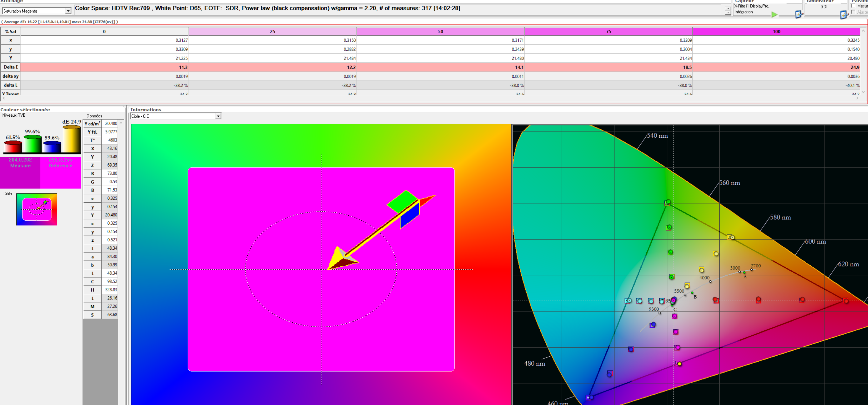The width and height of the screenshot is (868, 405).
Task: Select the 100 saturation column header
Action: pyautogui.click(x=776, y=32)
